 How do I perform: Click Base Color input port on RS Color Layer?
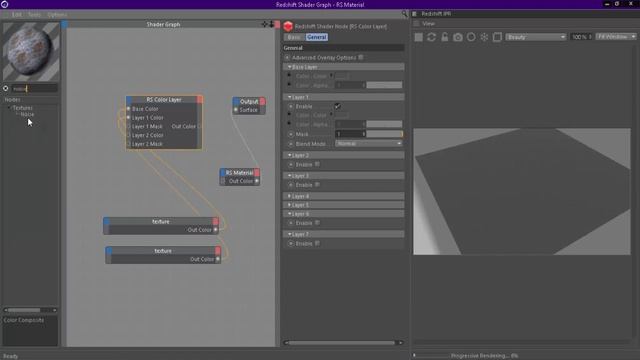[129, 109]
